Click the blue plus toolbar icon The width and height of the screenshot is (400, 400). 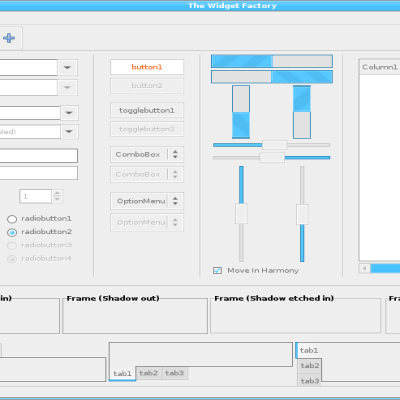coord(9,38)
